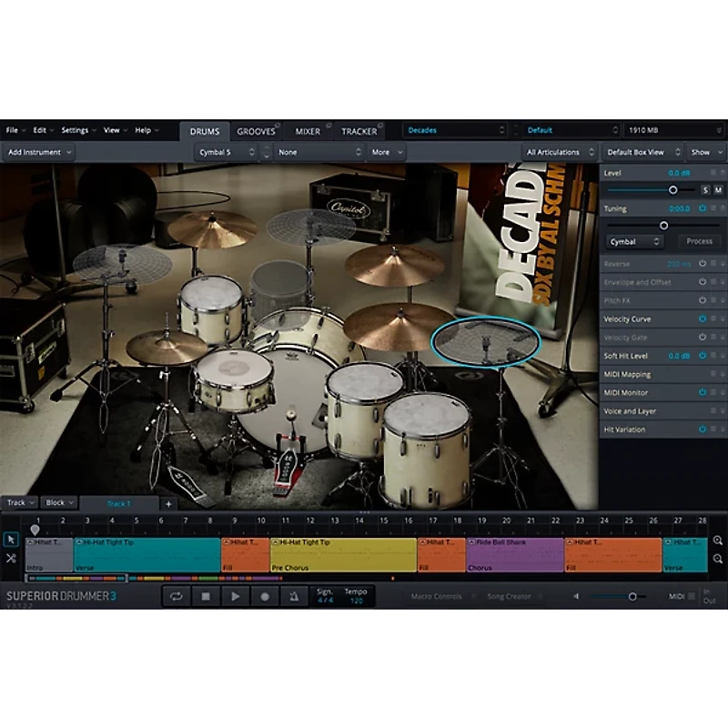728x728 pixels.
Task: Switch to the GROOVES tab
Action: pos(256,131)
